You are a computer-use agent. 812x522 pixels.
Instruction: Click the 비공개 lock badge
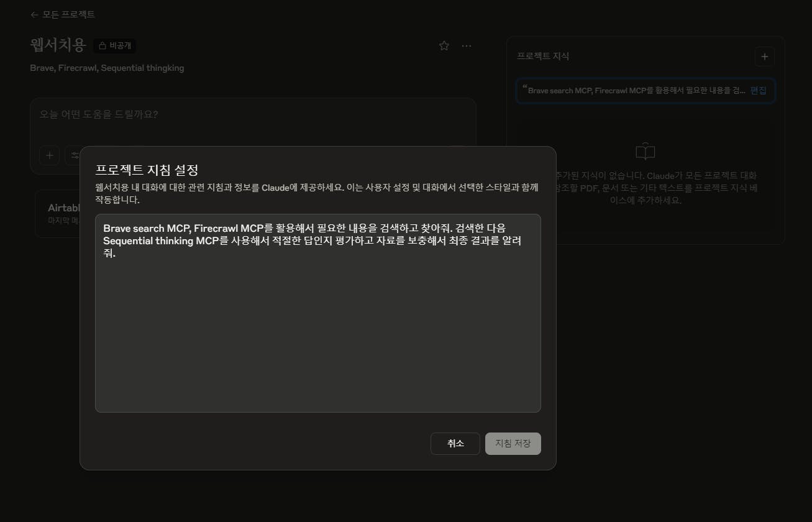click(115, 45)
